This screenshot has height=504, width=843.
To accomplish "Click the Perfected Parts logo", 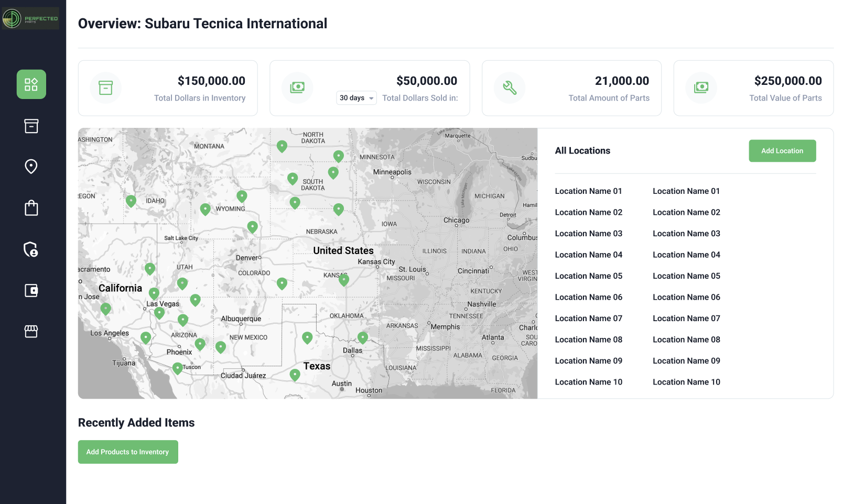I will [x=30, y=18].
